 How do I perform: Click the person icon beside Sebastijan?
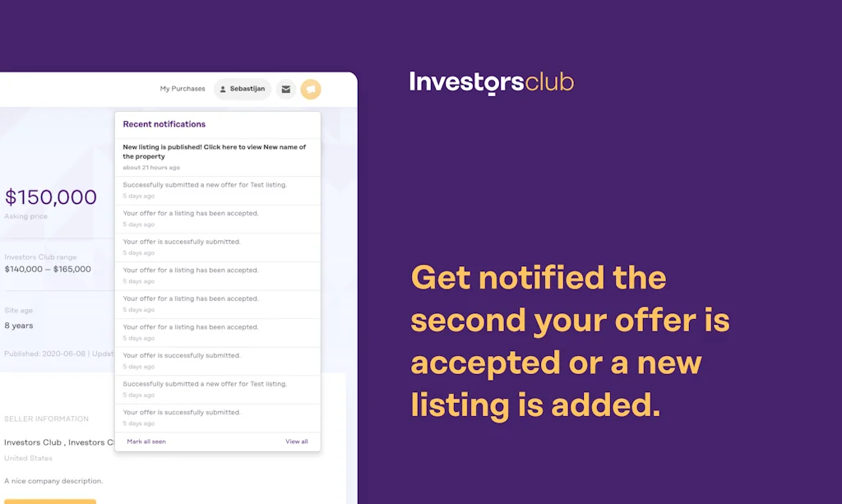coord(221,89)
